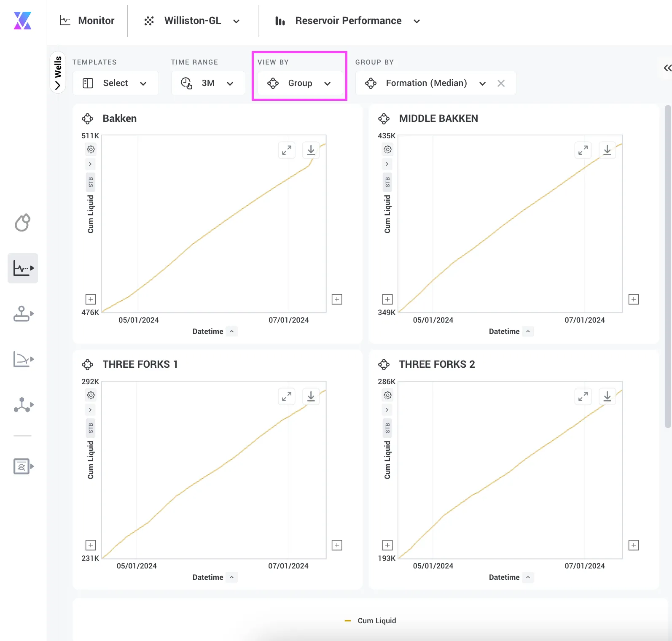Go to the Monitor section
This screenshot has height=641, width=672.
(x=88, y=21)
